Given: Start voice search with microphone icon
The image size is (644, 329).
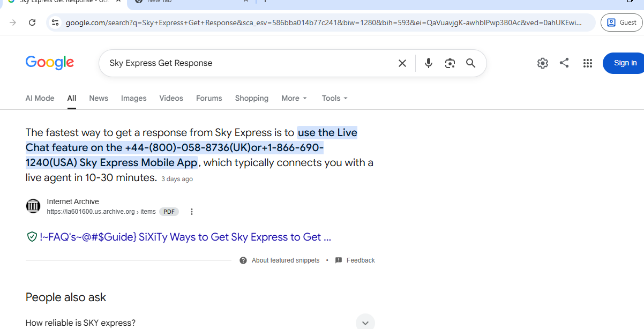Looking at the screenshot, I should coord(429,63).
